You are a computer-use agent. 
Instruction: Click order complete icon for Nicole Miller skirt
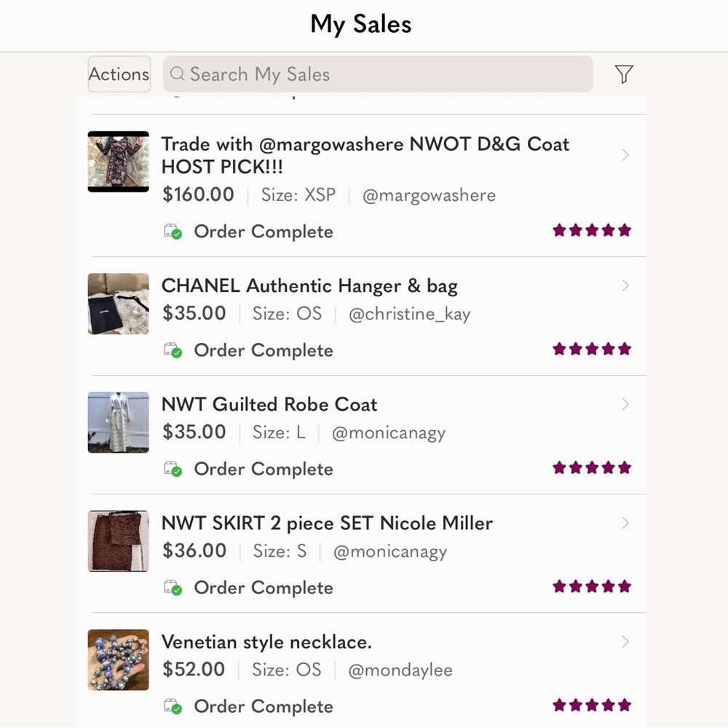click(x=173, y=587)
